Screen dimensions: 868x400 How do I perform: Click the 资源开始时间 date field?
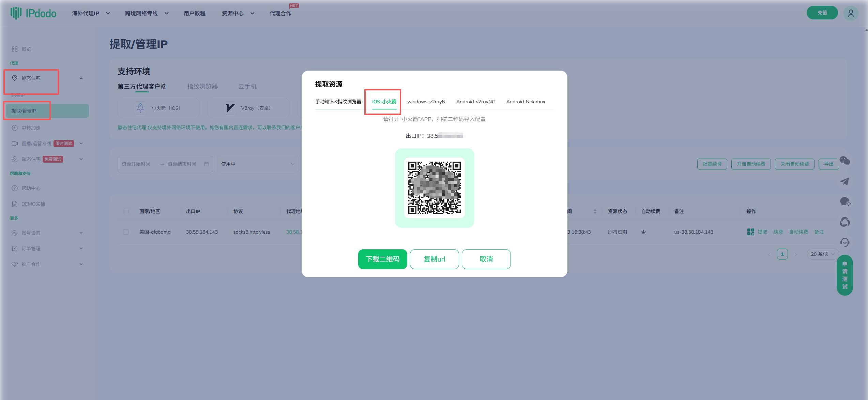136,164
